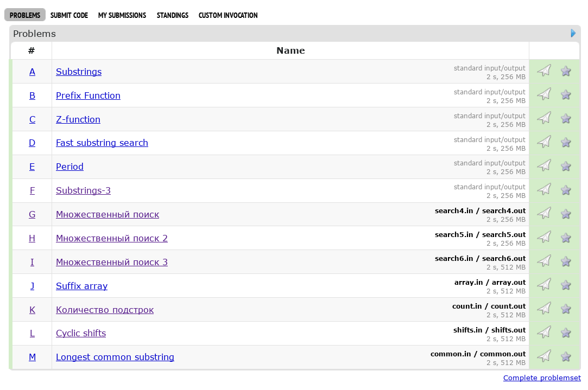588x390 pixels.
Task: Click problem letter C link
Action: click(32, 119)
